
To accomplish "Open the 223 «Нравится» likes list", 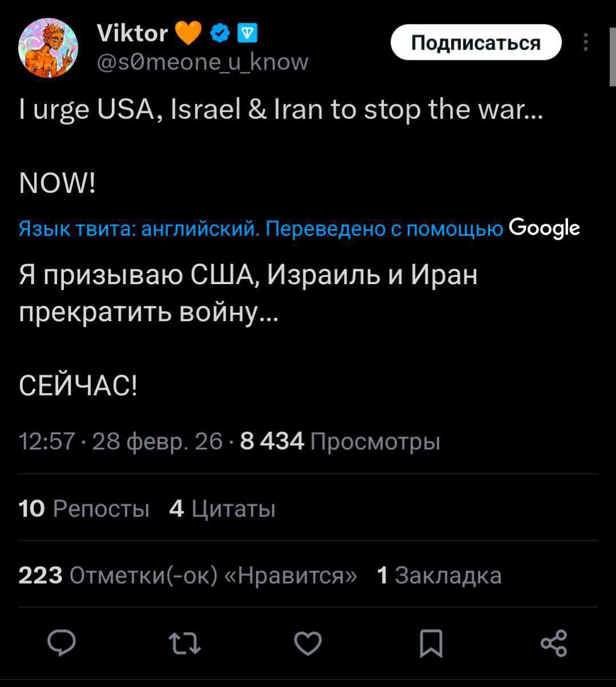I will click(x=188, y=575).
